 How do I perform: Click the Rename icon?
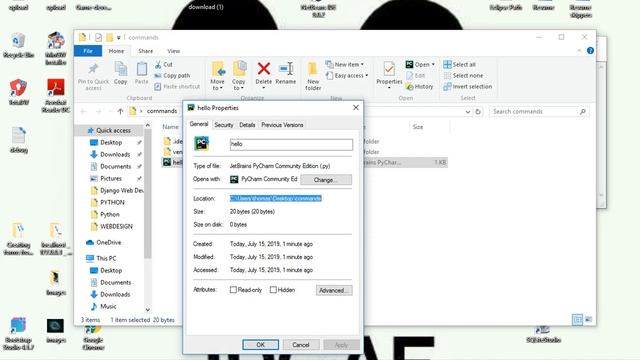(x=286, y=69)
